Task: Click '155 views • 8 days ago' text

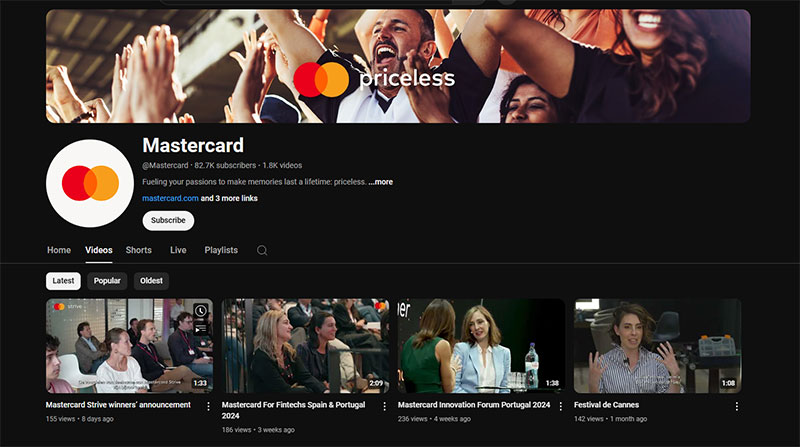Action: 80,419
